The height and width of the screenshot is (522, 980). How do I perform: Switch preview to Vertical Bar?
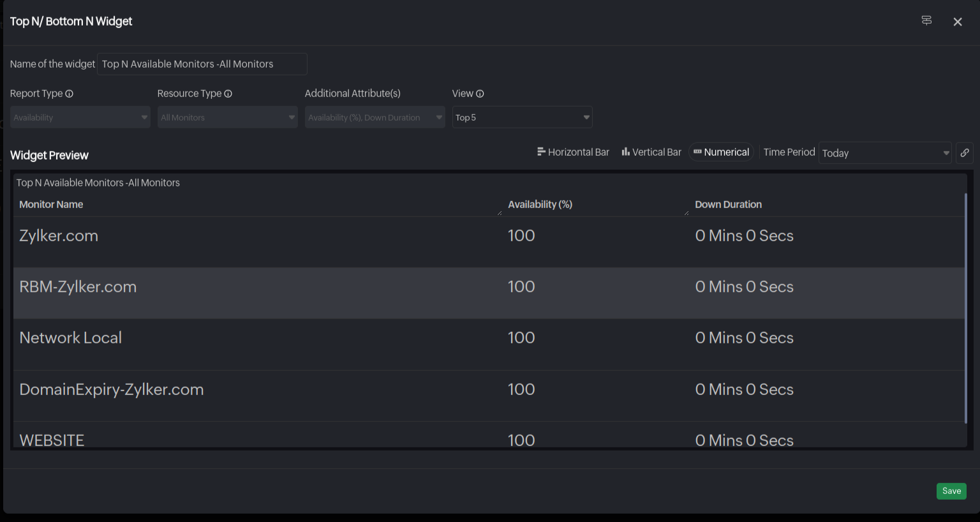point(651,152)
